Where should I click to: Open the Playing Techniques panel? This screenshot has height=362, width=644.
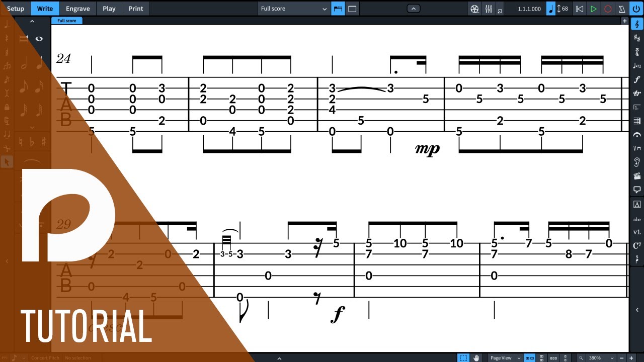click(x=637, y=148)
